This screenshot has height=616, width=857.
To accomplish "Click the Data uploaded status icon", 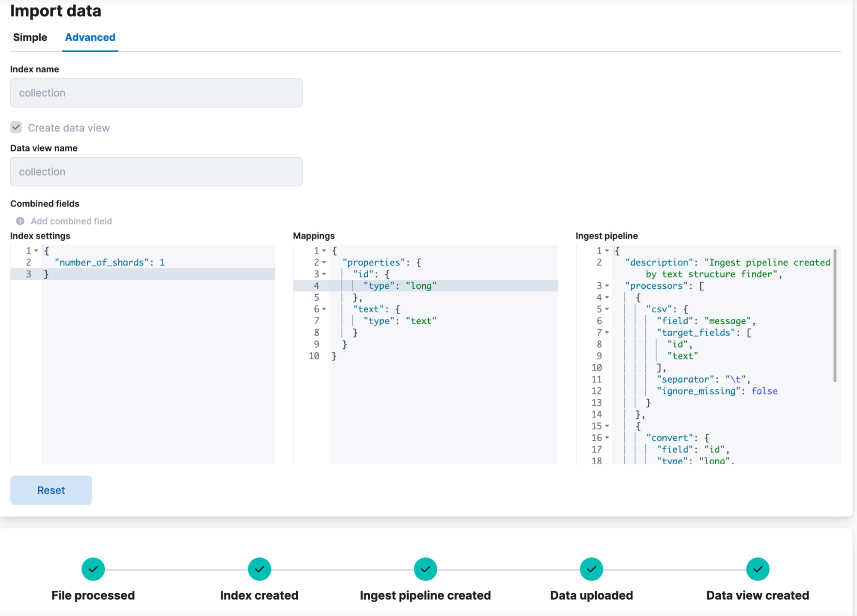I will [x=591, y=569].
